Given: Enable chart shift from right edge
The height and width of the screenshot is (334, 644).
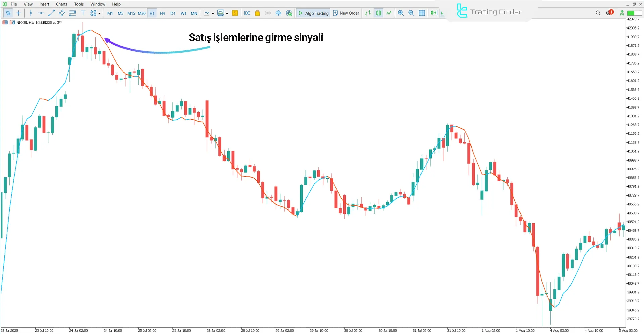Looking at the screenshot, I should tap(434, 13).
